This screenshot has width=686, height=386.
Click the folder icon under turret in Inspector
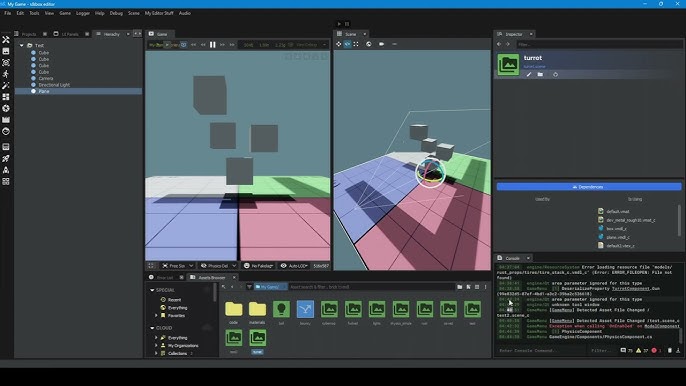coord(540,74)
